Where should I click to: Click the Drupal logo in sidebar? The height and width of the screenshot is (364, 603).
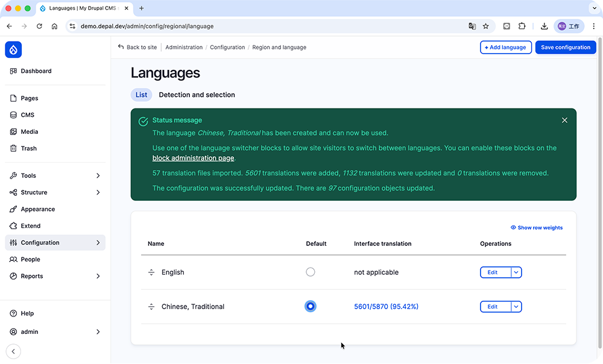(13, 49)
